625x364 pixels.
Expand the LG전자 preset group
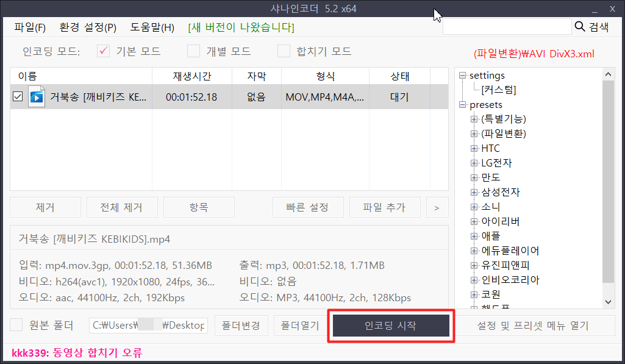(x=474, y=163)
